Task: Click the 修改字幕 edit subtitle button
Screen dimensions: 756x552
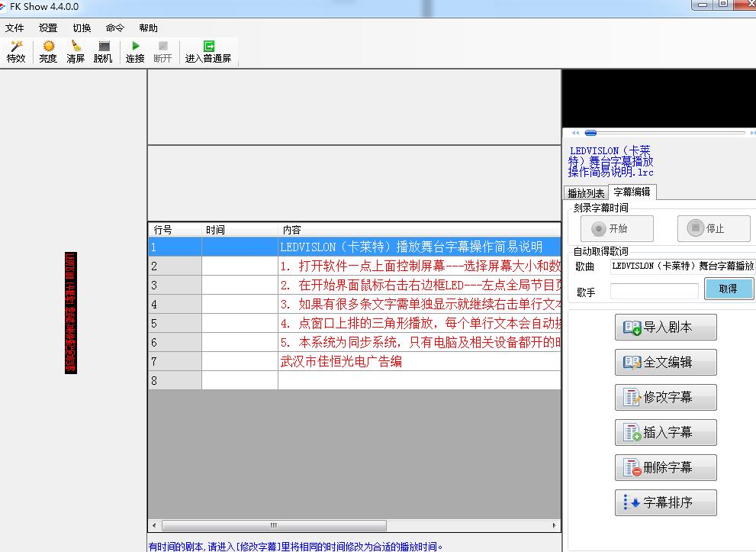Action: point(666,397)
